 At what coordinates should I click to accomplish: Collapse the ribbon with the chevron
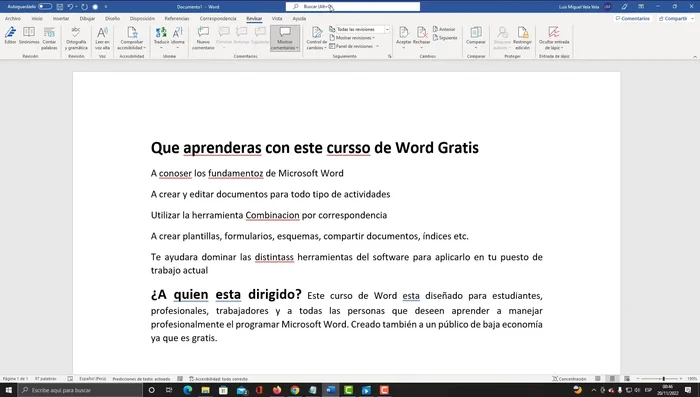(695, 57)
